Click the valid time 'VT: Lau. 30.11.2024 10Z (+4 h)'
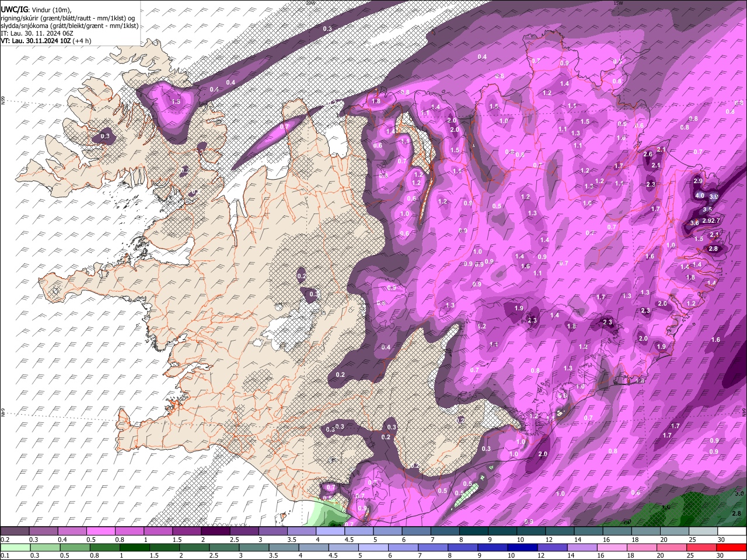The width and height of the screenshot is (747, 560). [x=46, y=41]
